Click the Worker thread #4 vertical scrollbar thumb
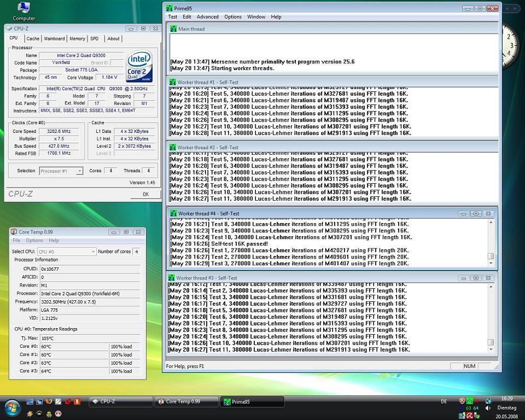 (491, 256)
